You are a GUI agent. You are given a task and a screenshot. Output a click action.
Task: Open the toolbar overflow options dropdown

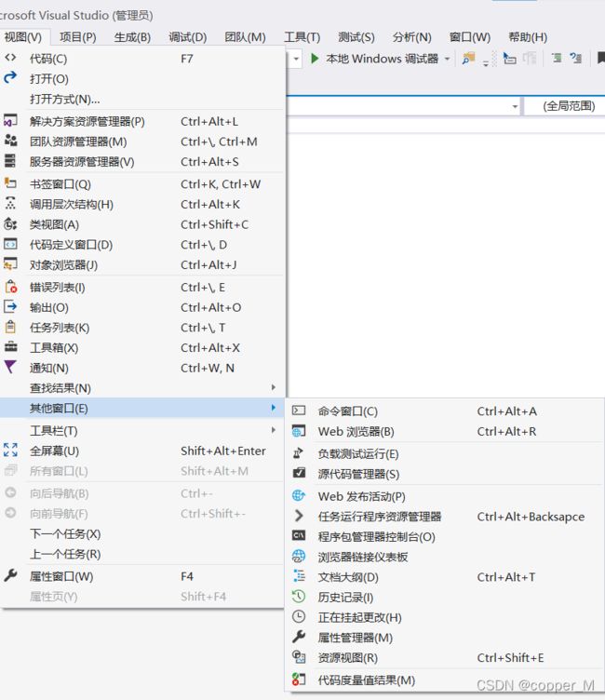(486, 62)
